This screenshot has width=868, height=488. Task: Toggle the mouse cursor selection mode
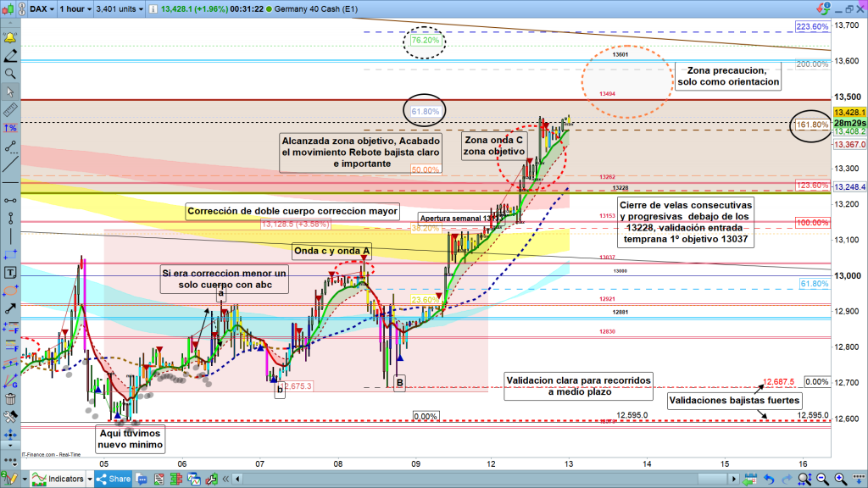pos(10,91)
